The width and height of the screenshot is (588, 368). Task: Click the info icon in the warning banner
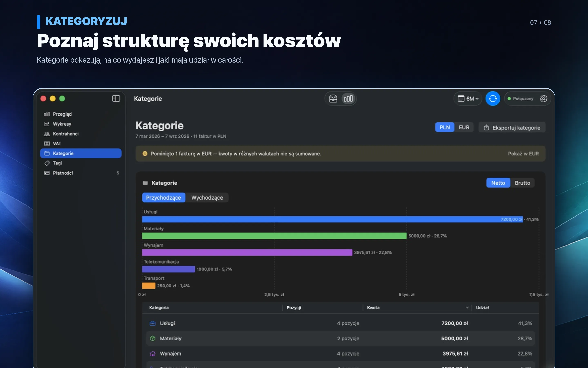145,154
